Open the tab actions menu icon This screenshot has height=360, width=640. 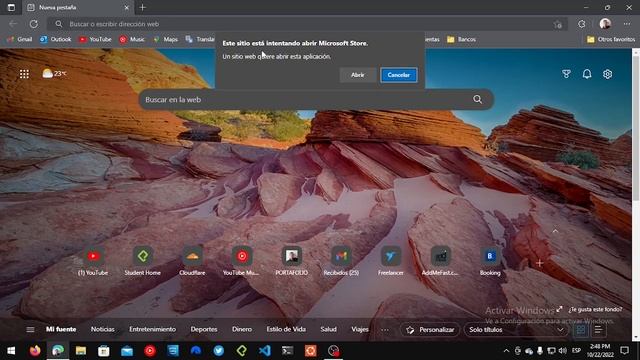tap(11, 7)
